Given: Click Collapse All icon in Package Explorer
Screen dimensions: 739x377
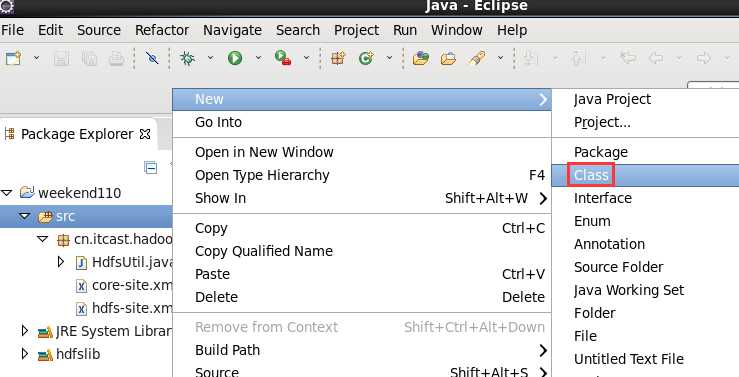Looking at the screenshot, I should pos(150,167).
